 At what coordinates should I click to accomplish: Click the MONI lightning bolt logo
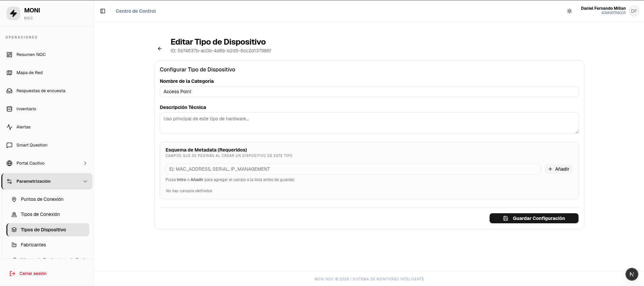pos(13,13)
